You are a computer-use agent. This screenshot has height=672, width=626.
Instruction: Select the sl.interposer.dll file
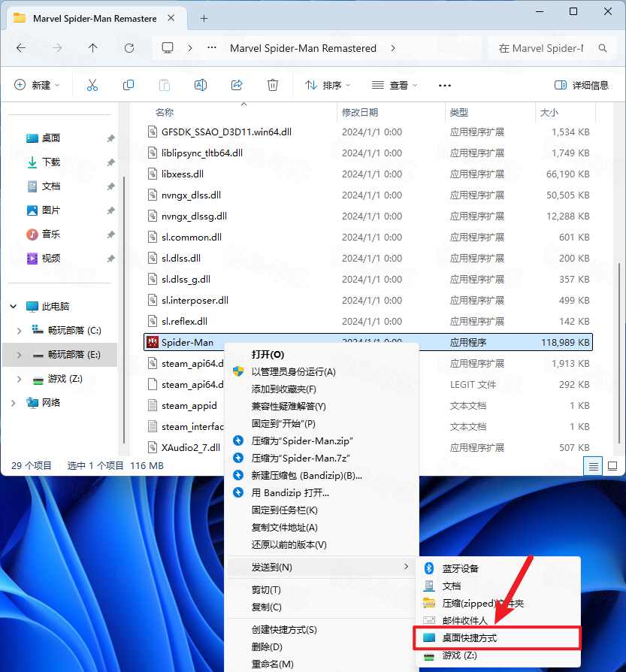click(x=368, y=300)
